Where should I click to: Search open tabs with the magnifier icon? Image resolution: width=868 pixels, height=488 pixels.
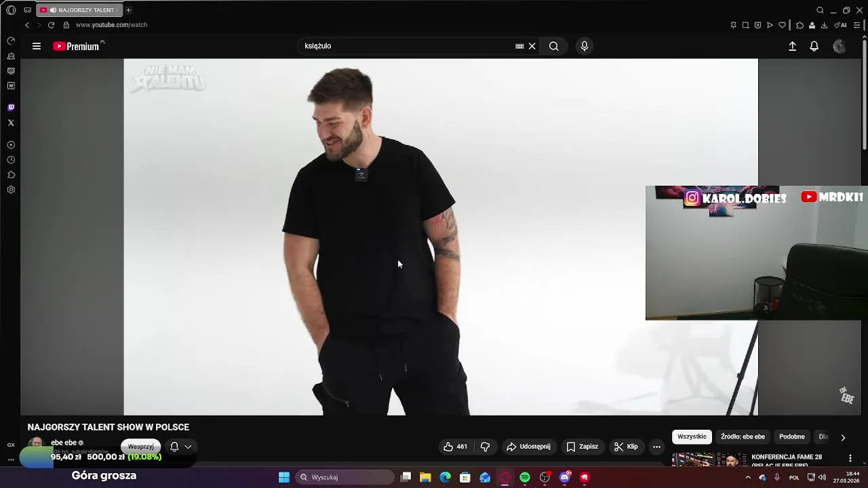click(x=820, y=10)
